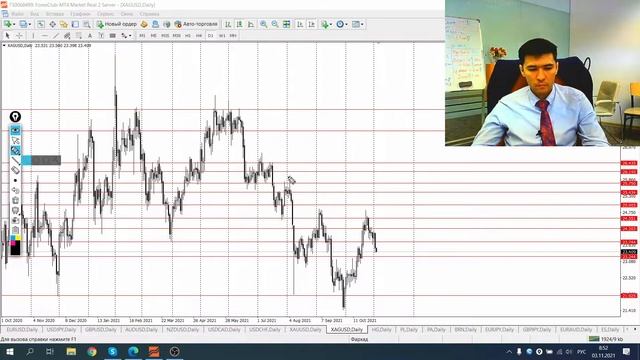Open the New Chart tool

tap(8, 24)
